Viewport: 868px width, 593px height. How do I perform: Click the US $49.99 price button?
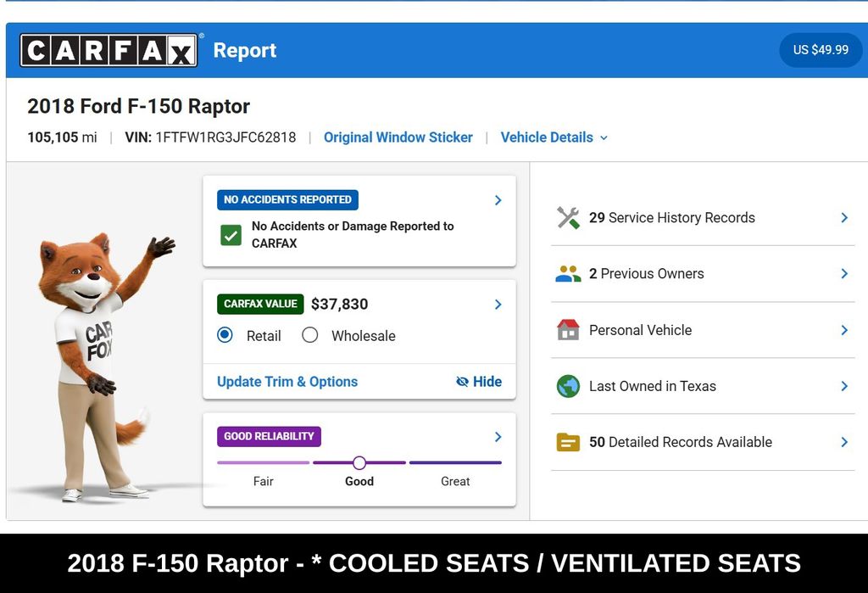point(821,50)
